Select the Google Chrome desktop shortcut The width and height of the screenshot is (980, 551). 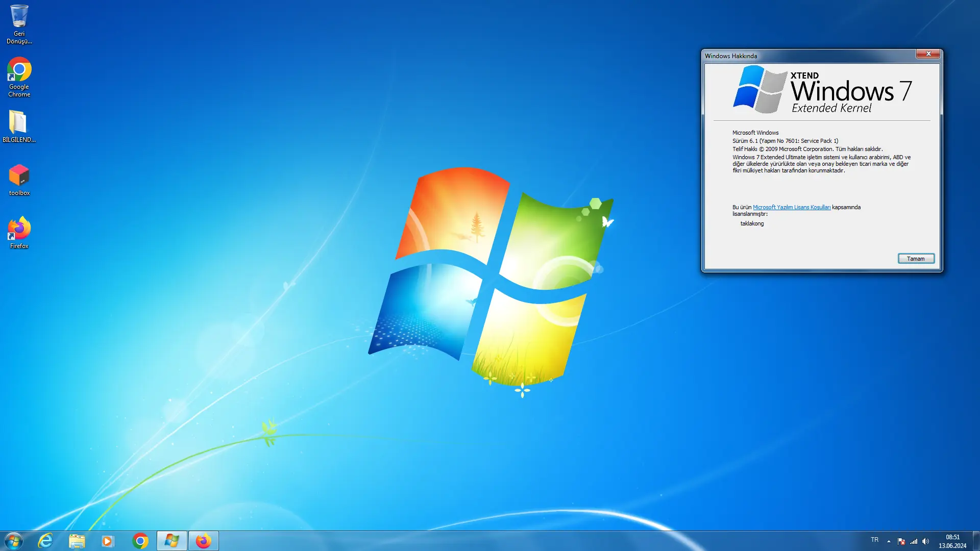coord(19,77)
